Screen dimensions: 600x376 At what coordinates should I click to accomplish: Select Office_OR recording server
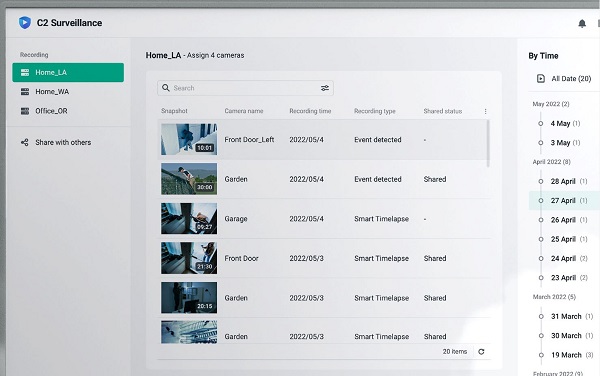[68, 111]
